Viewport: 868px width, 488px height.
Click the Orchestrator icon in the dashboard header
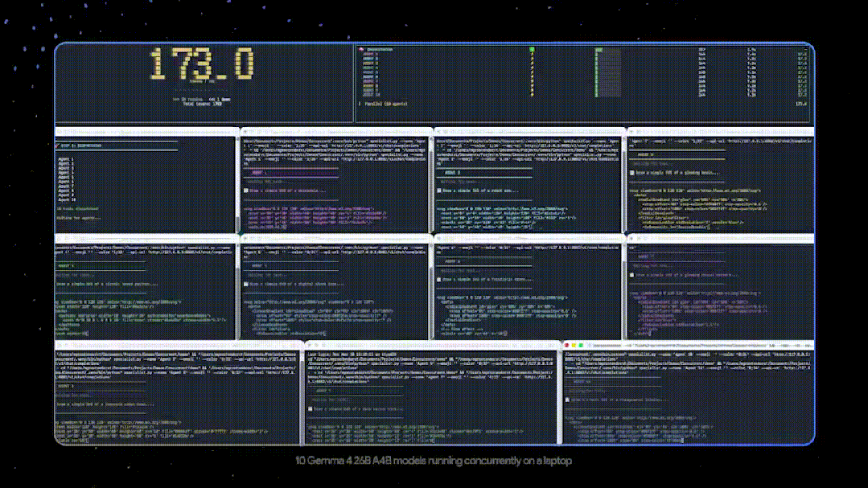point(361,49)
